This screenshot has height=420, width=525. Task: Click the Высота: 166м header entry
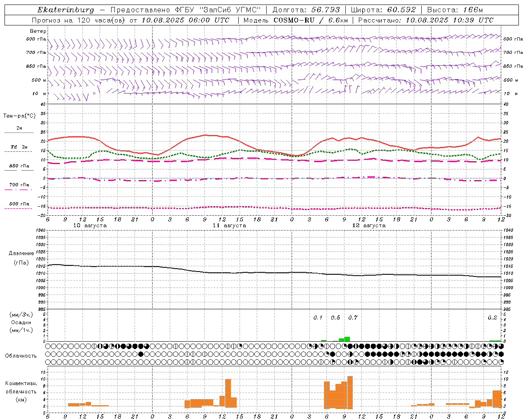pos(455,10)
